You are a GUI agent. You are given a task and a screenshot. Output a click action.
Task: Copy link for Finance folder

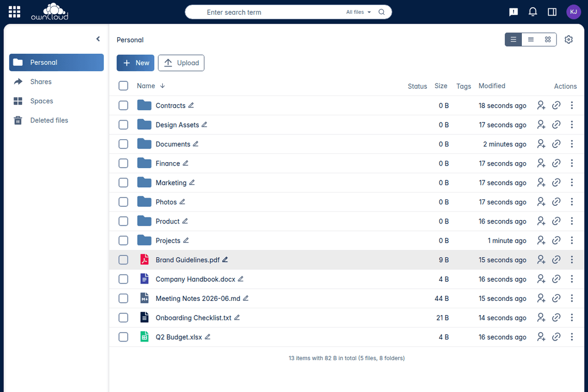556,163
